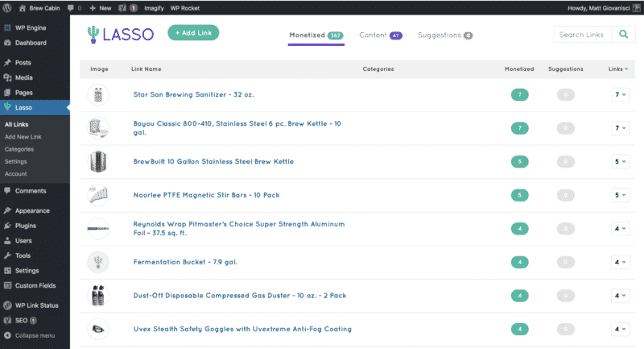Switch to the Content tab
This screenshot has height=349, width=644.
coord(380,35)
